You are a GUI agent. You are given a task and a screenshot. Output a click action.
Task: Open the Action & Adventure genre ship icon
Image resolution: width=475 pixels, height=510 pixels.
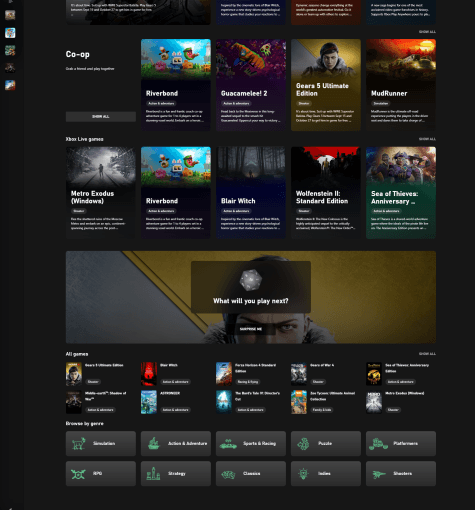point(176,443)
